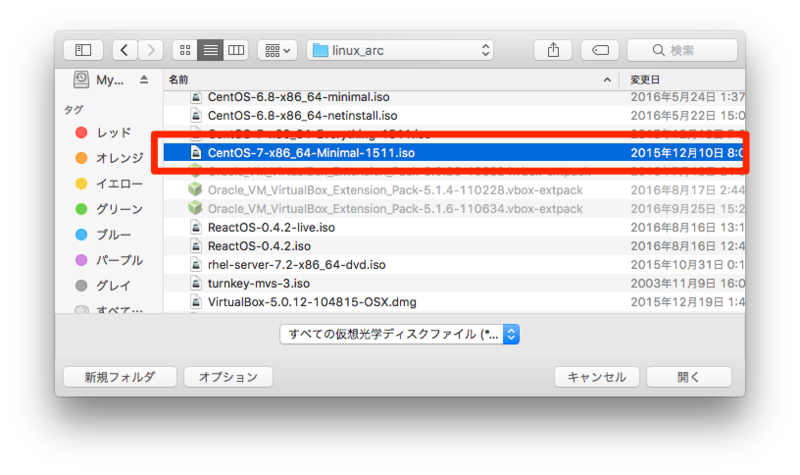This screenshot has height=475, width=800.
Task: Select the イエロー yellow tag
Action: pos(109,184)
